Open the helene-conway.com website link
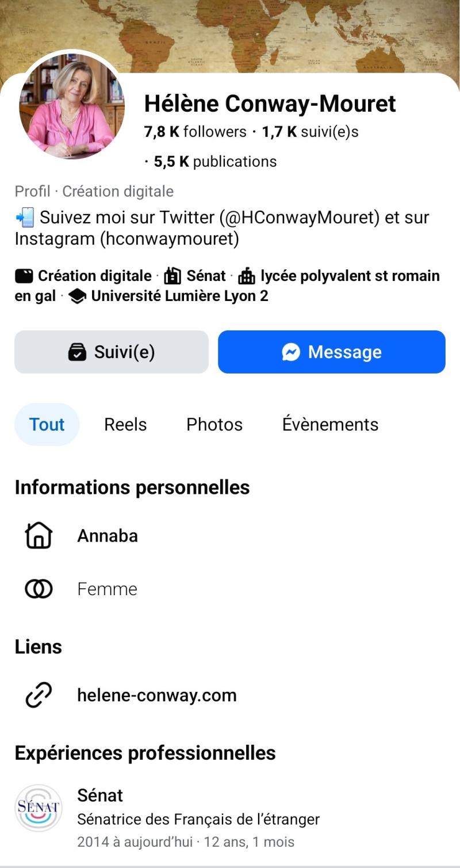 point(157,695)
